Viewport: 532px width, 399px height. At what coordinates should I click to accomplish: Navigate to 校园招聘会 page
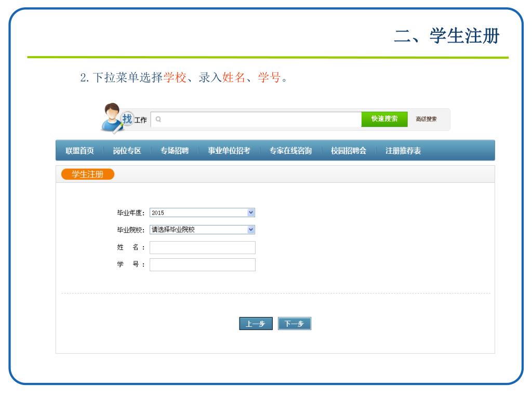[x=349, y=151]
